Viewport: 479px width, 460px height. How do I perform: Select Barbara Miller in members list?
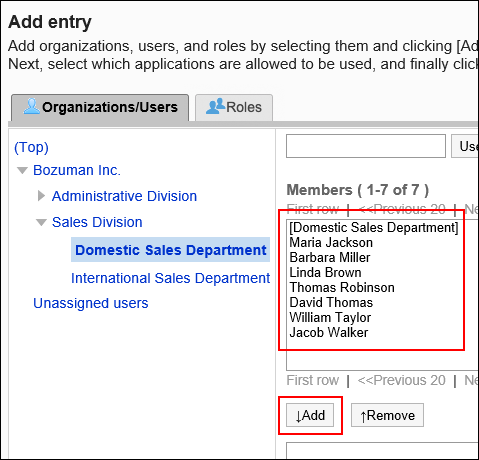(330, 258)
